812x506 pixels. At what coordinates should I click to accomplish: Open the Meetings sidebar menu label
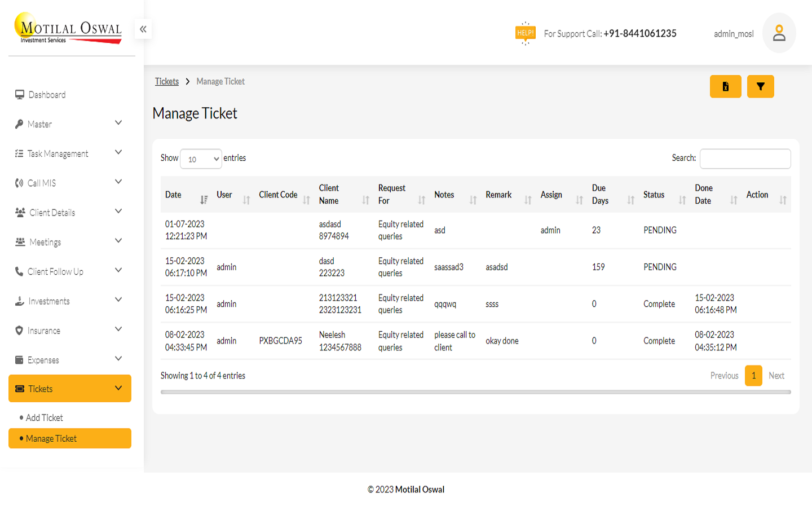click(x=45, y=242)
